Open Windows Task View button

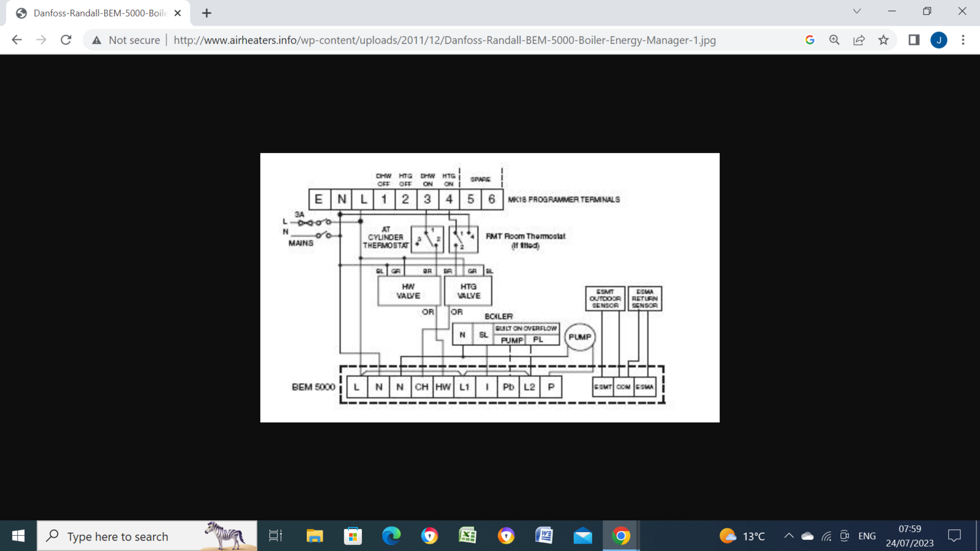(276, 536)
